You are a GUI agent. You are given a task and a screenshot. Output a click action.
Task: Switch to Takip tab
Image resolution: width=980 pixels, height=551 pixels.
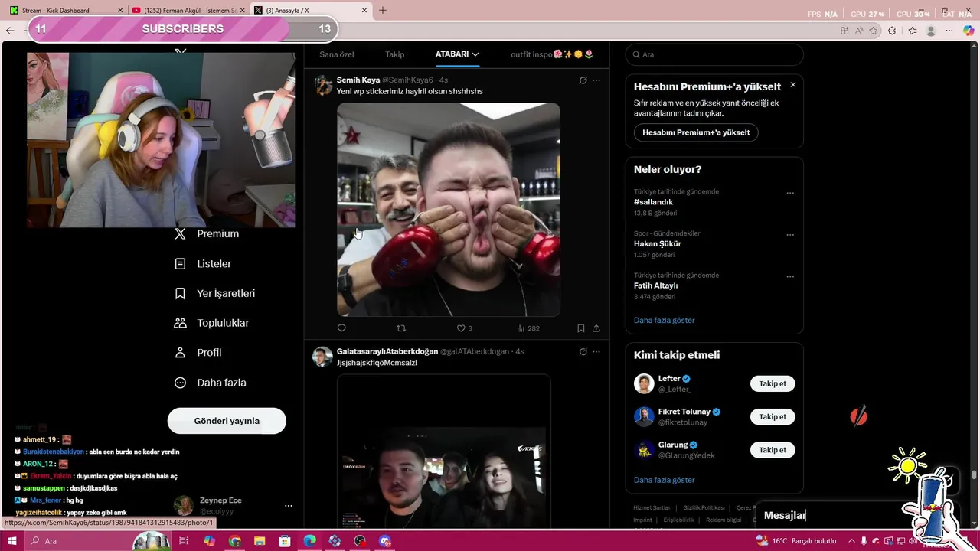[394, 54]
